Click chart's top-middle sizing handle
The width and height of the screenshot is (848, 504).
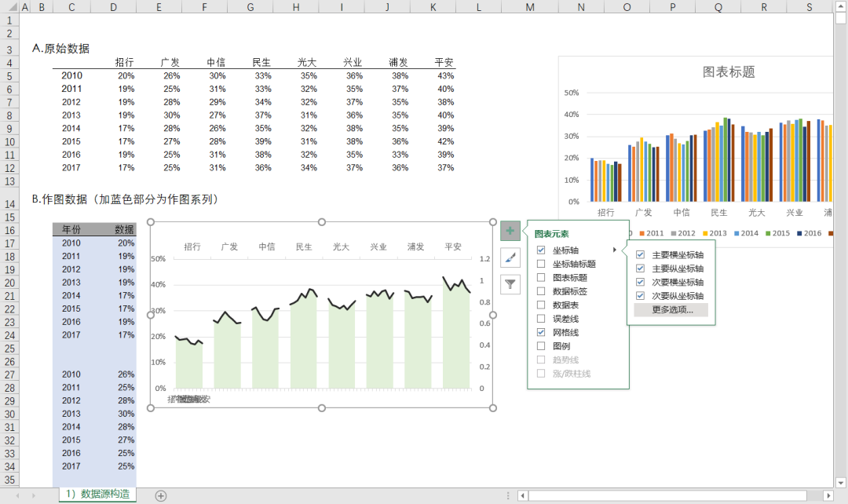(x=322, y=221)
